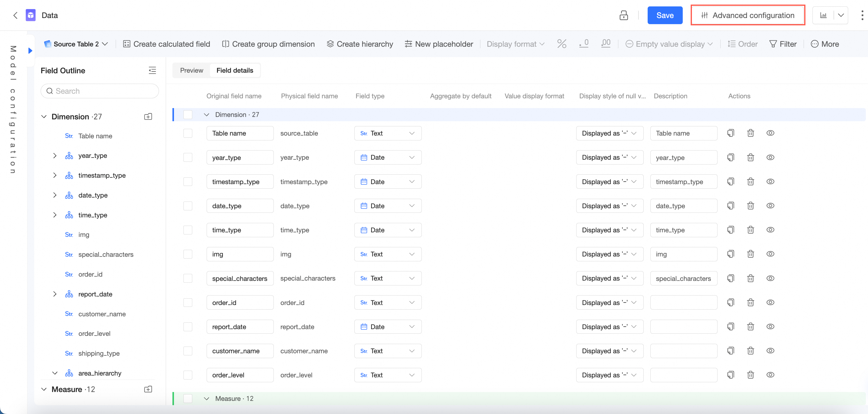The image size is (868, 414).
Task: Open field type dropdown for order_id
Action: point(388,302)
